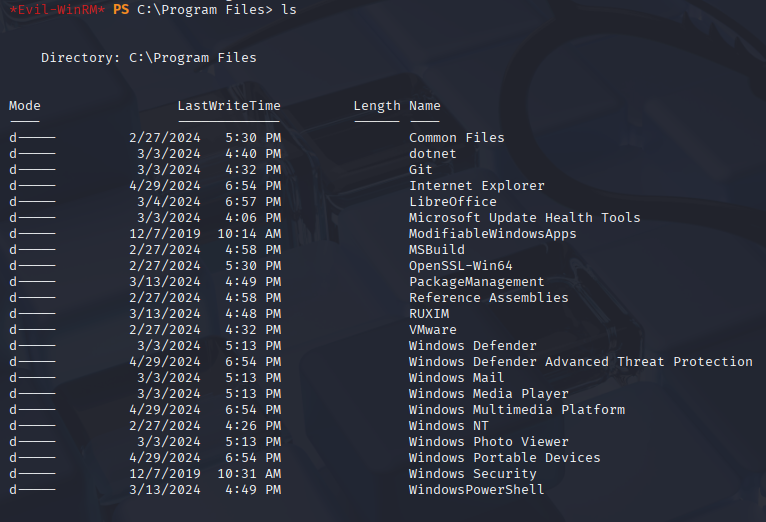Image resolution: width=766 pixels, height=522 pixels.
Task: Click the 10:31 AM time for Windows Security
Action: click(x=249, y=474)
